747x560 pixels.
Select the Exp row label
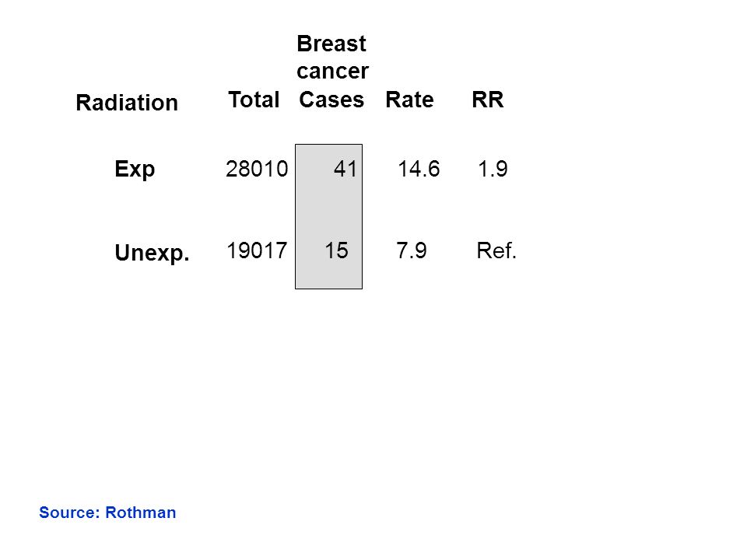point(135,169)
